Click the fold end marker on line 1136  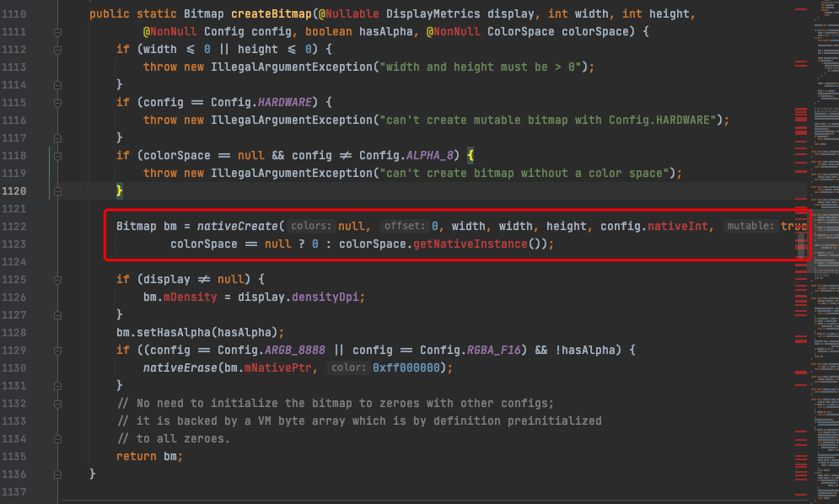[58, 475]
